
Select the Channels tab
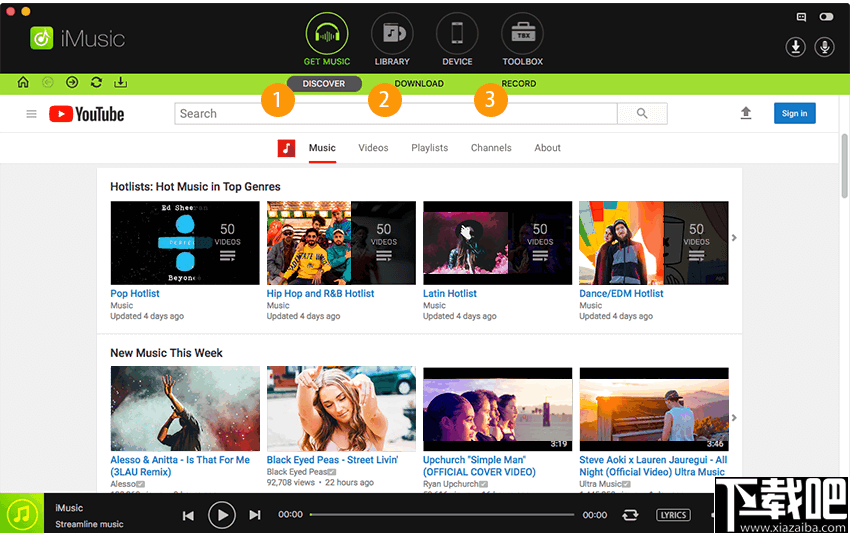coord(491,148)
